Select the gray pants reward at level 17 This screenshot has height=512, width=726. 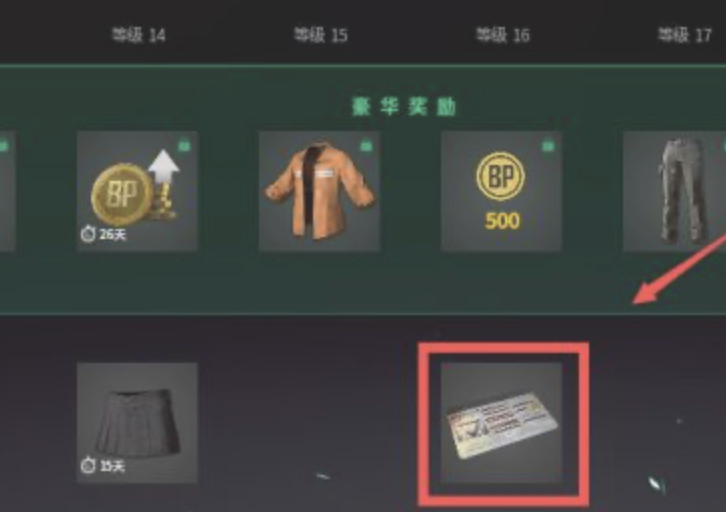(675, 191)
